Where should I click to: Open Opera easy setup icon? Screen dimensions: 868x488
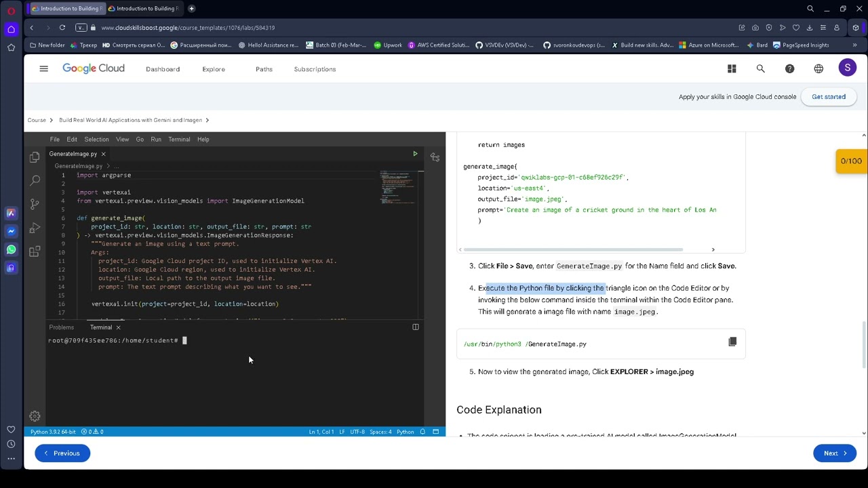pos(823,28)
